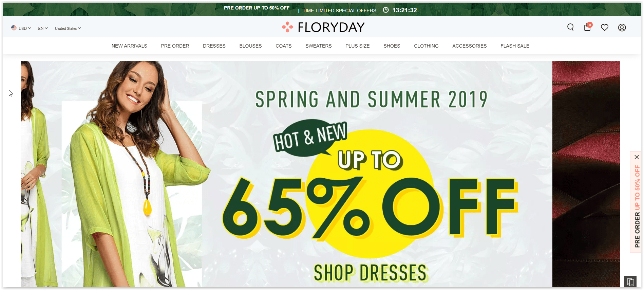Open the search magnifier icon
The height and width of the screenshot is (290, 644).
570,27
